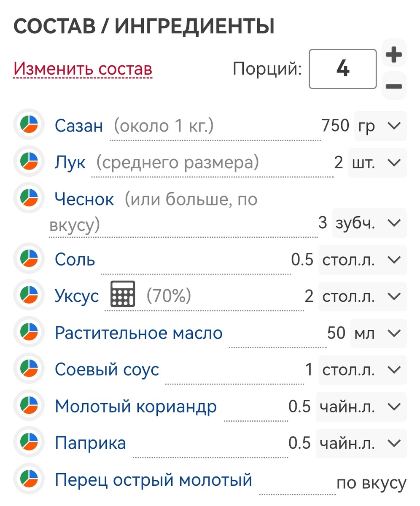Click the Порций number input field
This screenshot has width=420, height=506.
coord(342,68)
